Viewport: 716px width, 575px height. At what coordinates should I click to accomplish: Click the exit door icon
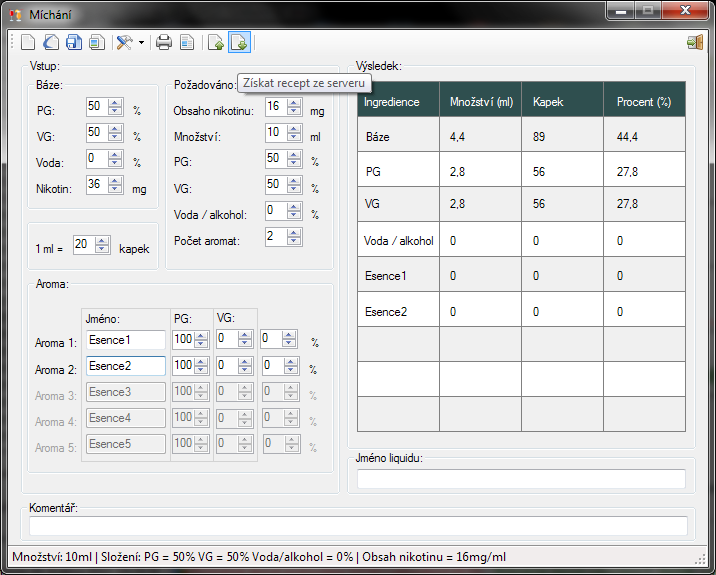point(695,42)
